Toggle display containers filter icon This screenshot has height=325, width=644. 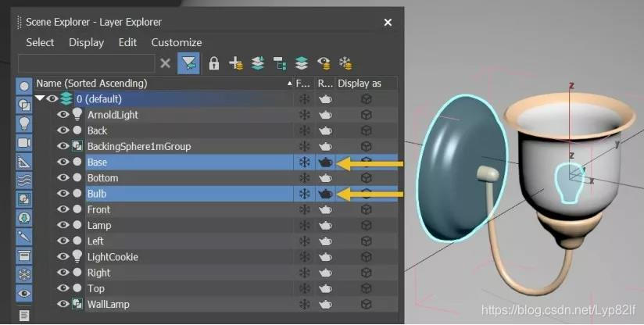tap(24, 255)
